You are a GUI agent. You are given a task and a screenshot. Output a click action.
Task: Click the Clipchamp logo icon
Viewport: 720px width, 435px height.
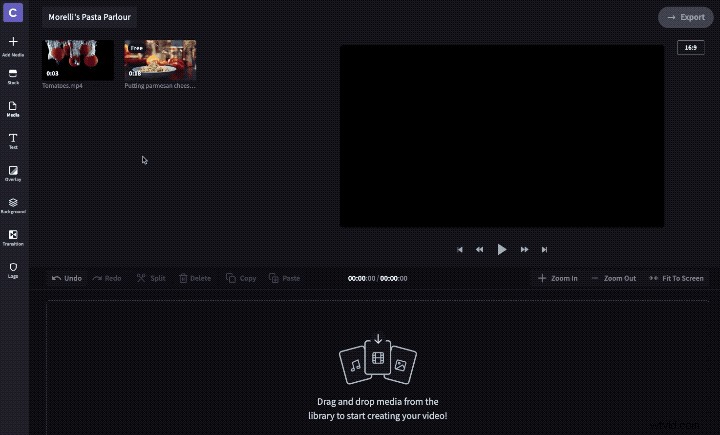pos(13,12)
